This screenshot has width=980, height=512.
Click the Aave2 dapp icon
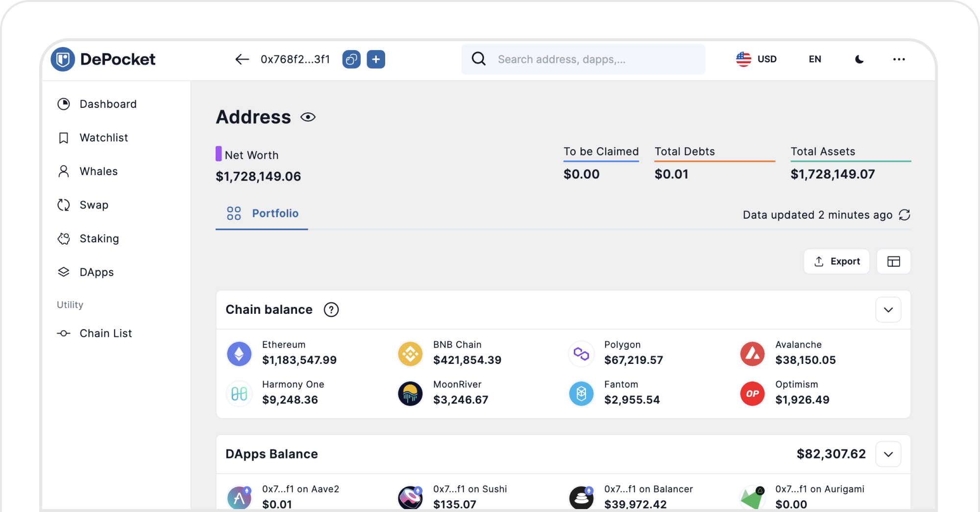click(x=239, y=498)
